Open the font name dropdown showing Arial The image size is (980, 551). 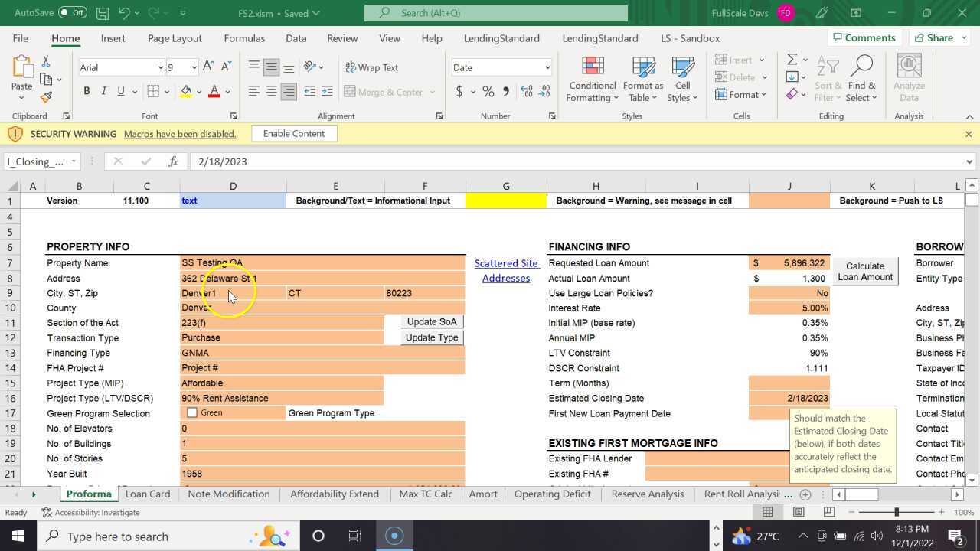click(x=160, y=67)
